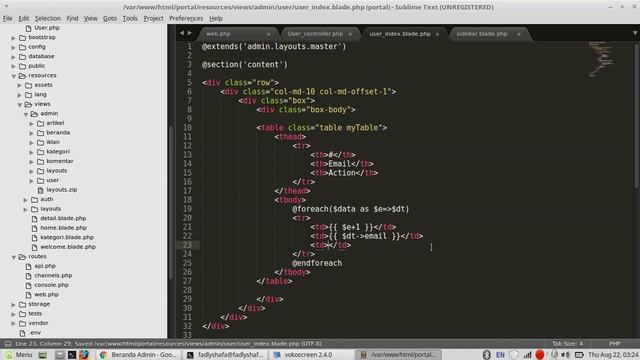The height and width of the screenshot is (360, 640).
Task: Expand the vendor folder arrow
Action: click(13, 323)
